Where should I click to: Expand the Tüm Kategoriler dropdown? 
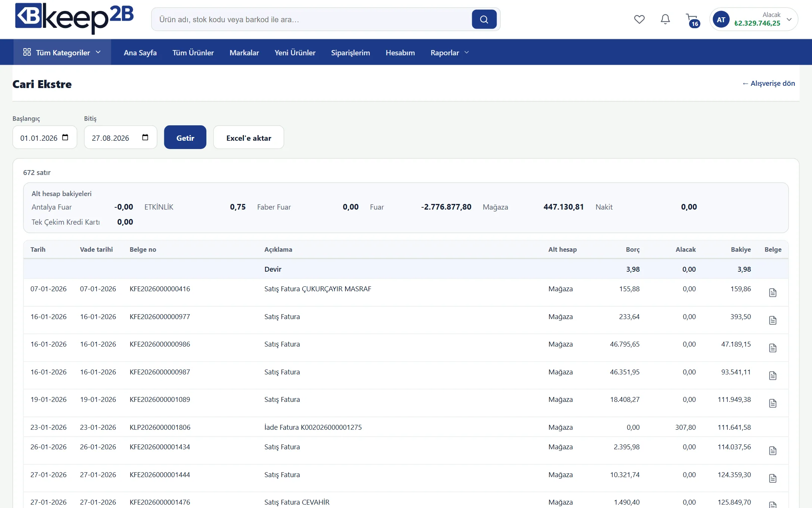click(98, 52)
